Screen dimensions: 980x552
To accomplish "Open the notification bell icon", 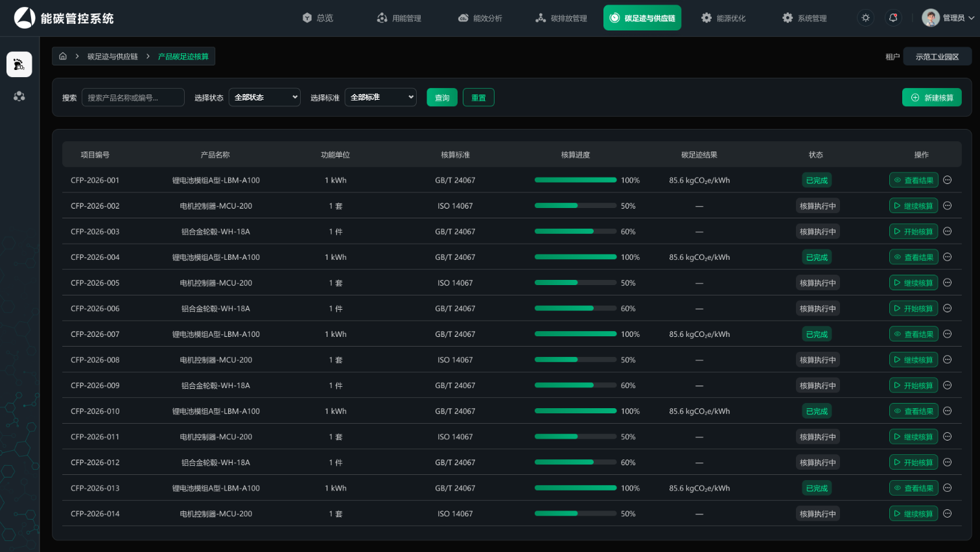I will [x=893, y=18].
